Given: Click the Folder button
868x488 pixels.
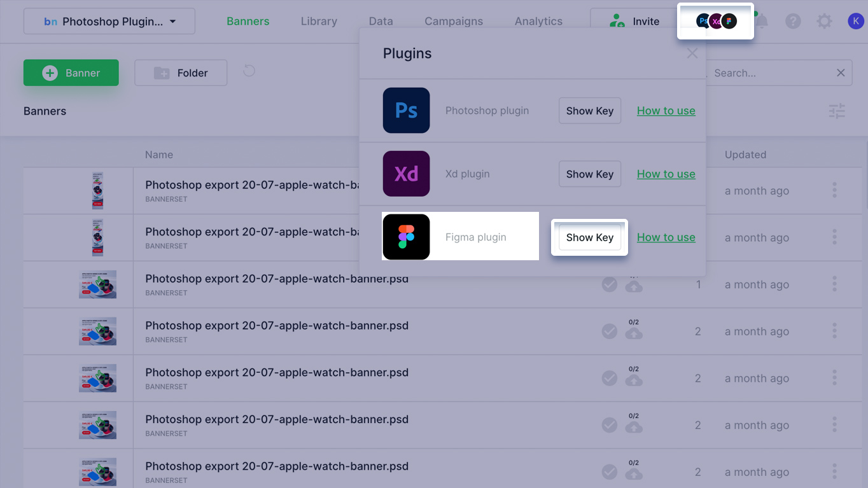Looking at the screenshot, I should click(x=181, y=73).
